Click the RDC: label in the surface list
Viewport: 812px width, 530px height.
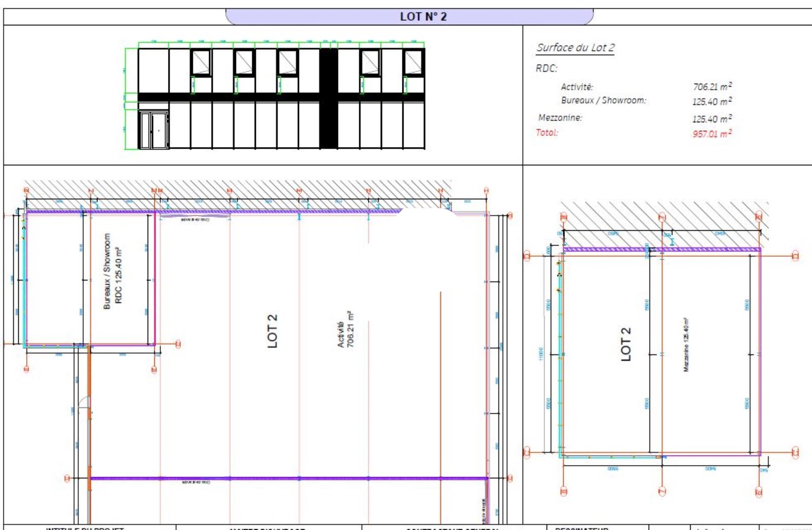(x=546, y=68)
